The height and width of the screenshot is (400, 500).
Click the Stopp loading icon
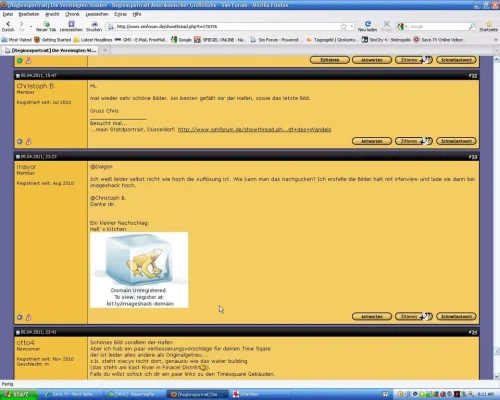point(386,26)
